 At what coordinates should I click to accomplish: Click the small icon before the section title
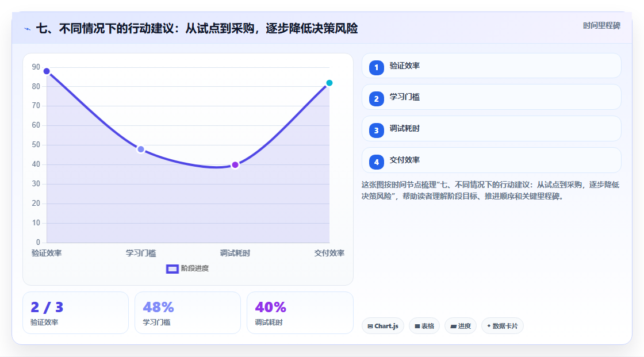coord(27,29)
